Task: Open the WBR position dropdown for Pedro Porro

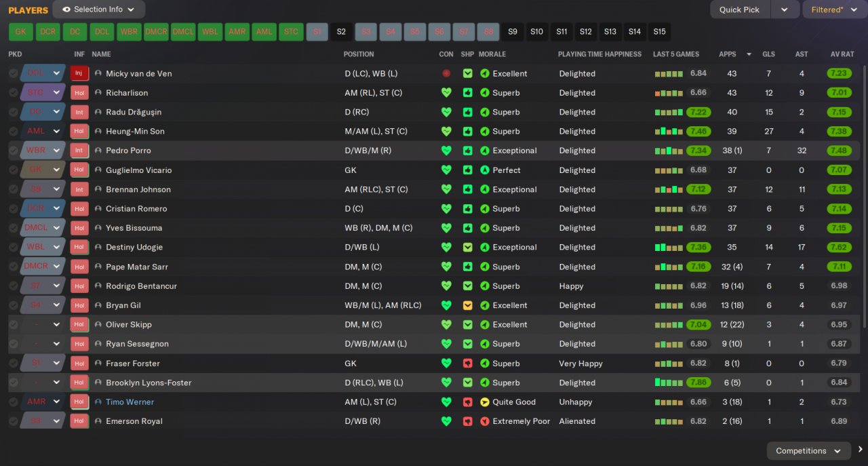Action: tap(57, 151)
